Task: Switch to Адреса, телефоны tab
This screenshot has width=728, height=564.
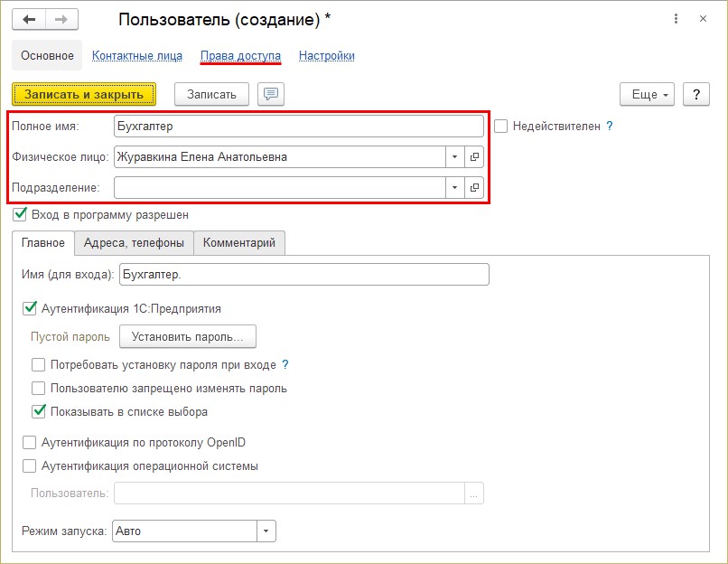Action: 134,242
